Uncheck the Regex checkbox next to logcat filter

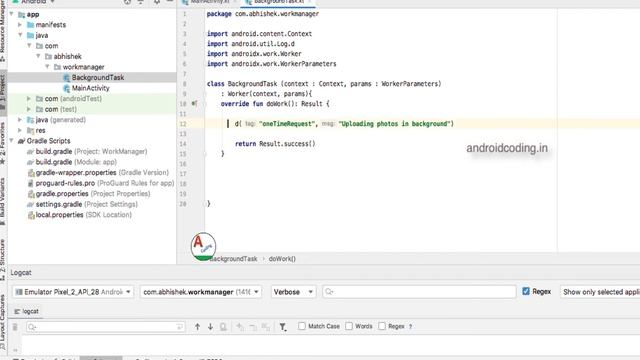526,291
